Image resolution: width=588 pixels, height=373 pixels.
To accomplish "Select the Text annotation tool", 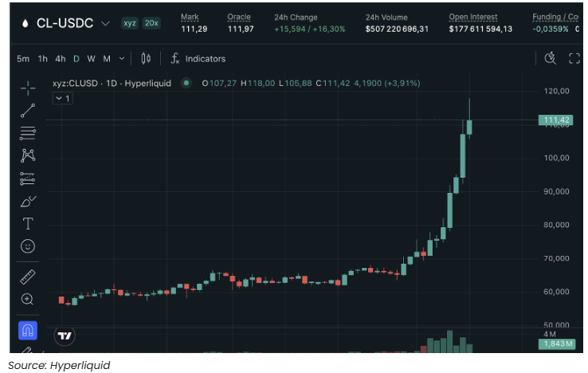I will click(28, 224).
